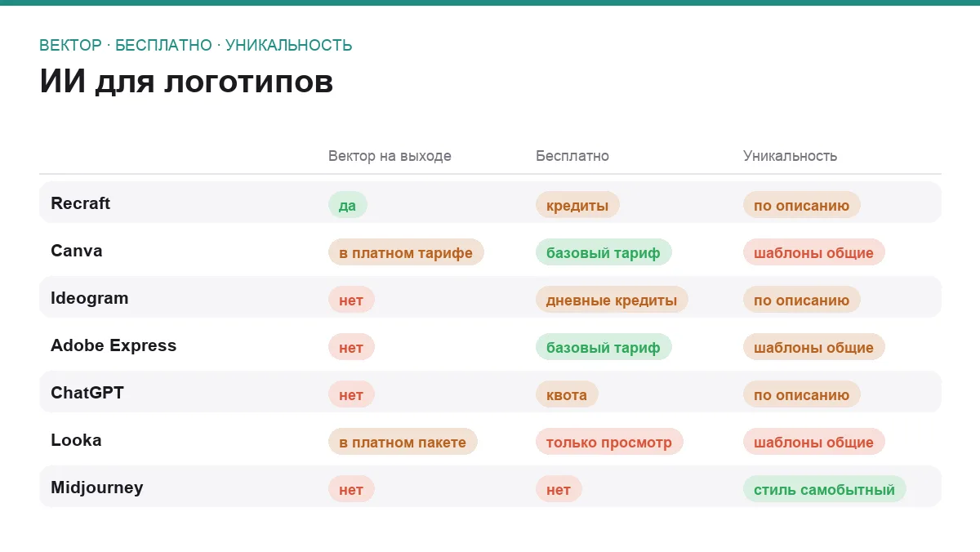This screenshot has height=552, width=980.
Task: Select the Midjourney row name
Action: point(96,487)
